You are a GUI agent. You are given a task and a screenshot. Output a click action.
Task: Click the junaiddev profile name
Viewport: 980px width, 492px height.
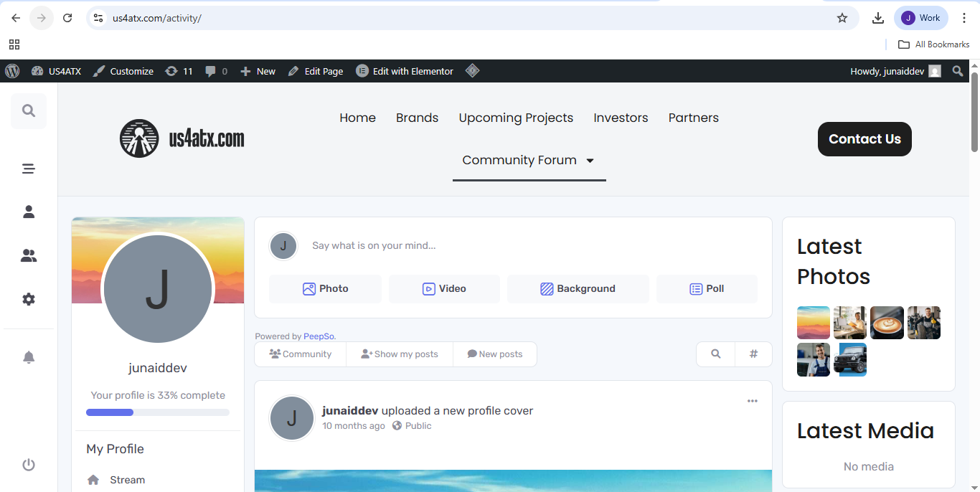pyautogui.click(x=158, y=368)
